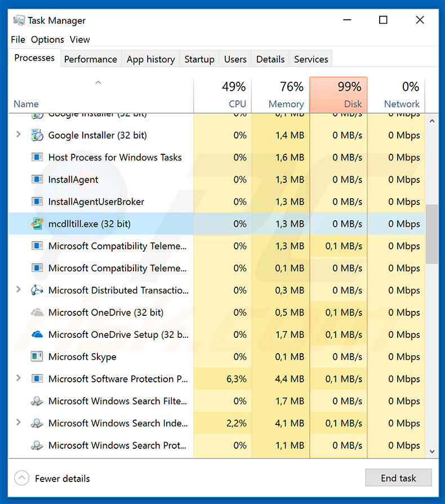Click the Host Process for Windows Tasks icon
Viewport: 445px width, 504px height.
pyautogui.click(x=37, y=157)
